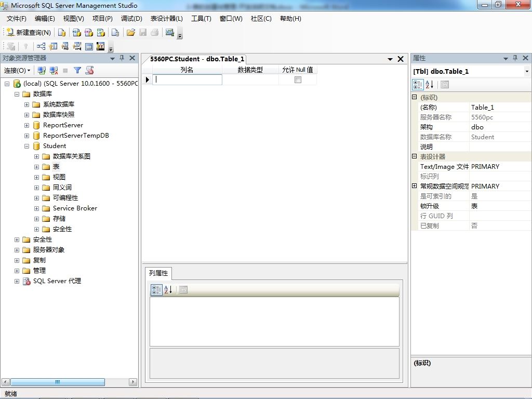The image size is (532, 399).
Task: Open a SQL Server Compact query
Action: tap(115, 33)
